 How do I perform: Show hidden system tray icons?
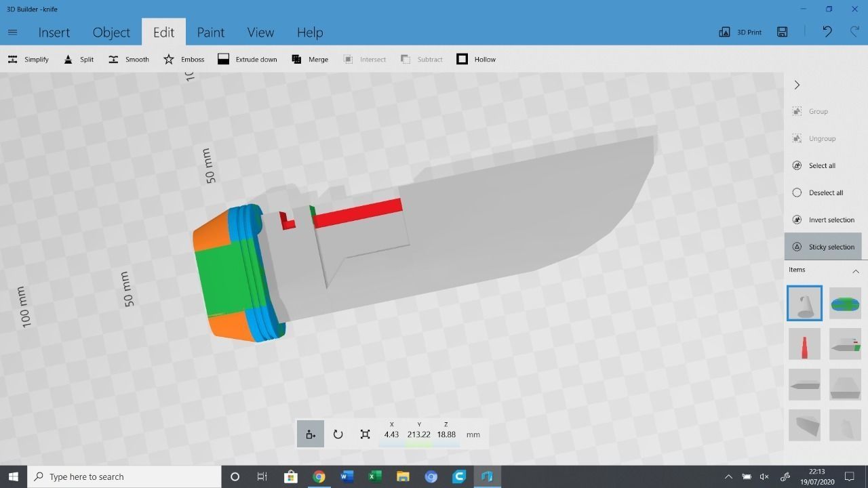[x=728, y=476]
